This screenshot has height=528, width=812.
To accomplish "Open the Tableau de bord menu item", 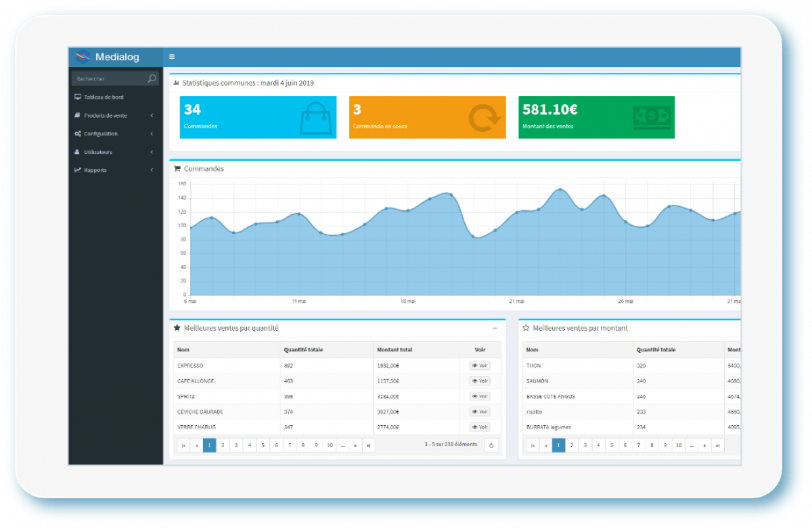I will tap(104, 97).
